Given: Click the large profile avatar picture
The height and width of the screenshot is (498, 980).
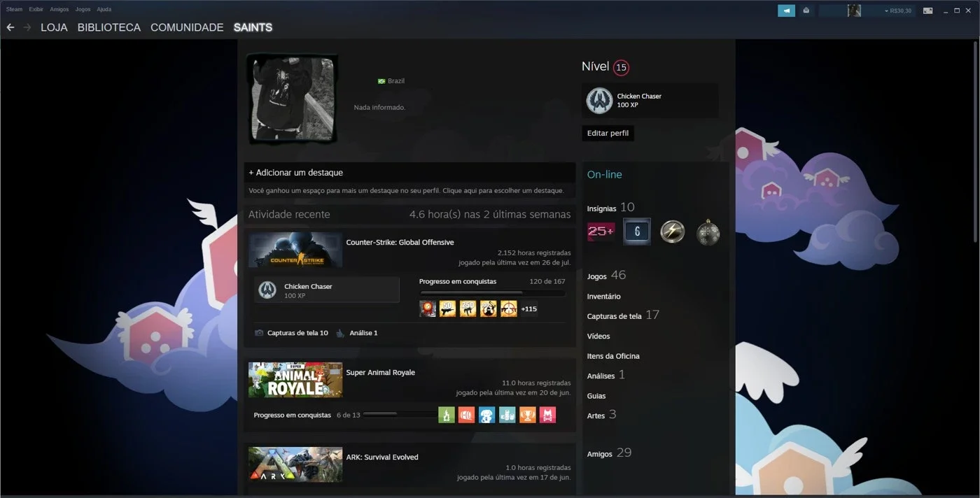Looking at the screenshot, I should pos(294,98).
